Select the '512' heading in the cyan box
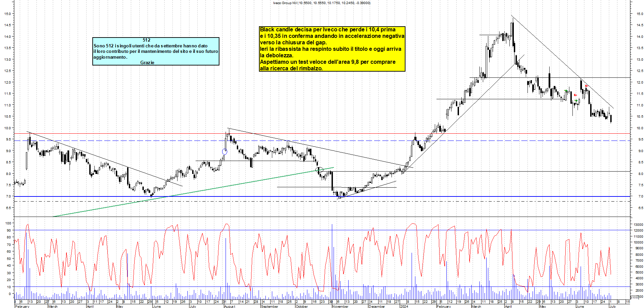 tap(147, 40)
